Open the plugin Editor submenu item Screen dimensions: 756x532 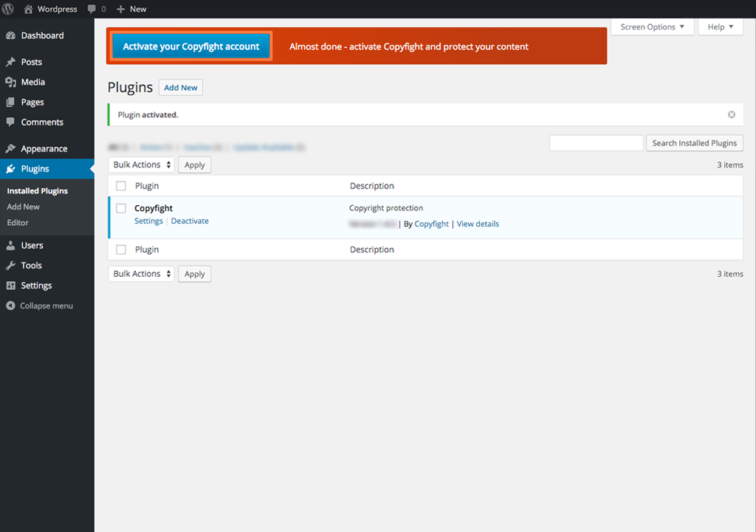pyautogui.click(x=18, y=223)
